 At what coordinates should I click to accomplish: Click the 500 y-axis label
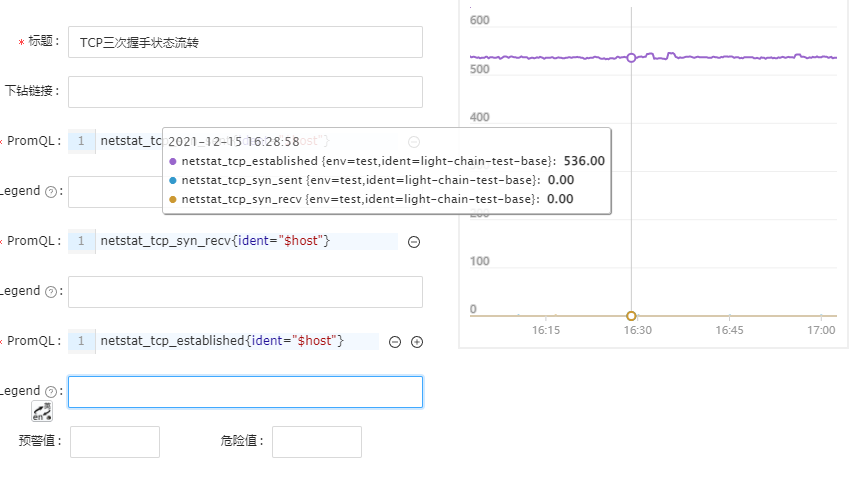click(x=479, y=69)
